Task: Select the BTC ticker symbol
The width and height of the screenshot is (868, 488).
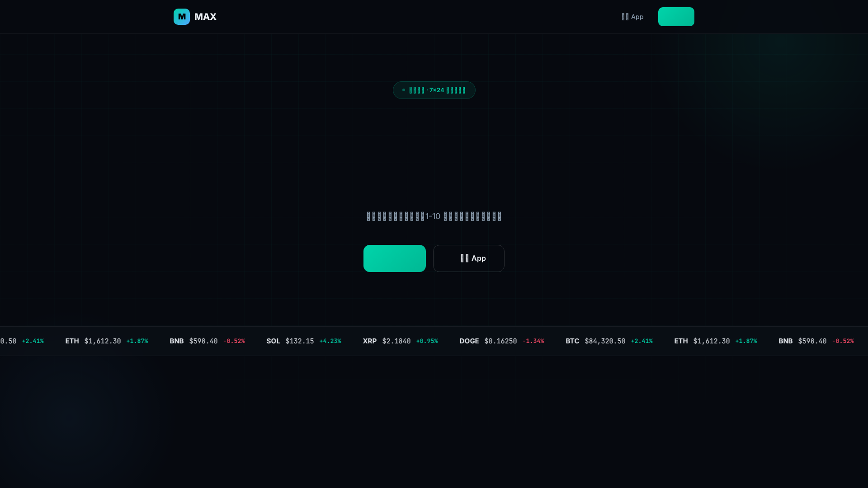Action: pyautogui.click(x=572, y=341)
